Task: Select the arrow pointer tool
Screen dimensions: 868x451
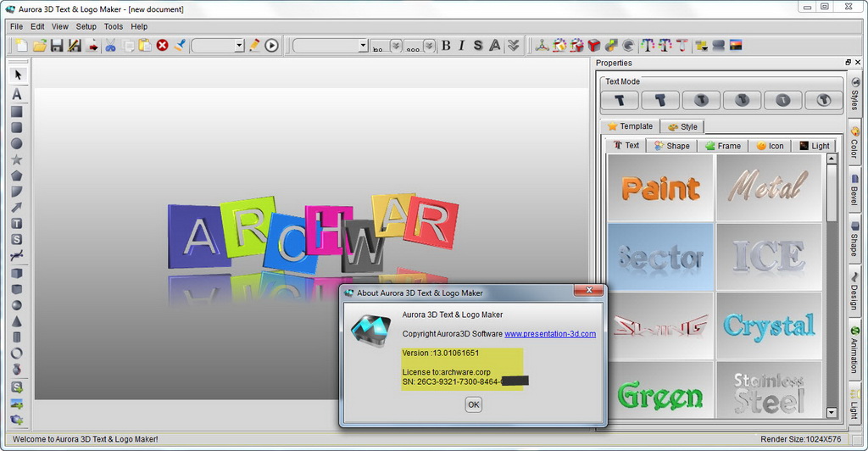Action: tap(17, 75)
